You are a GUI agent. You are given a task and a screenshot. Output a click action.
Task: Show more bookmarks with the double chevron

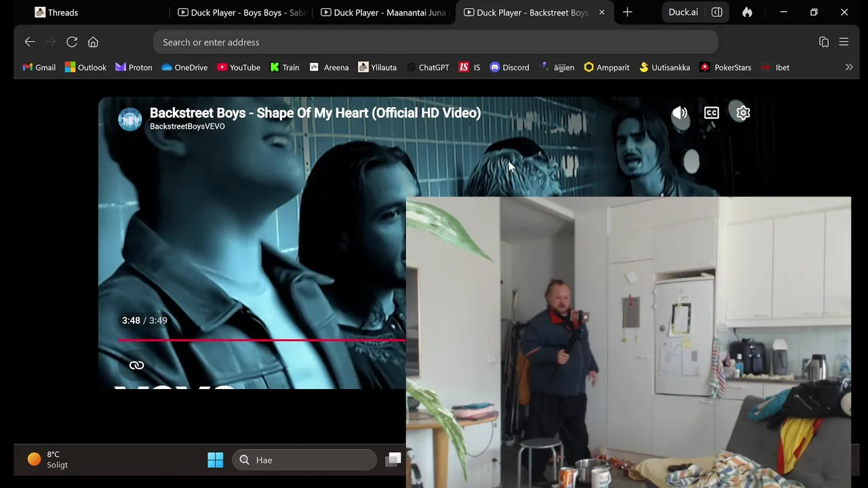(x=848, y=67)
